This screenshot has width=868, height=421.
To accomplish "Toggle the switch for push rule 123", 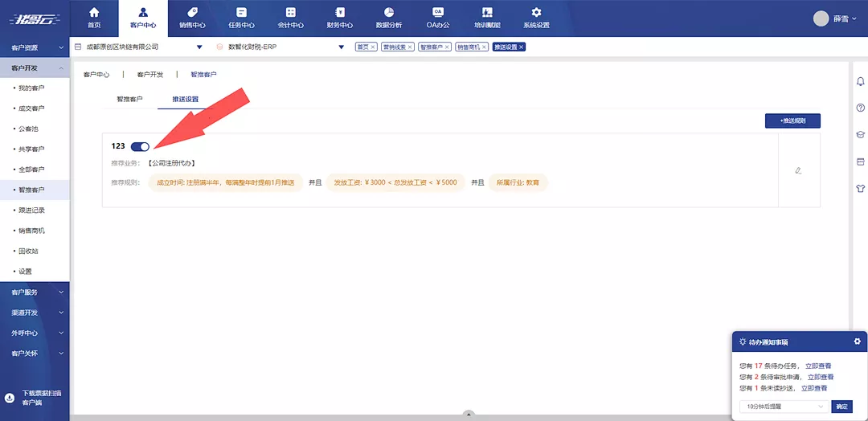I will pyautogui.click(x=140, y=146).
